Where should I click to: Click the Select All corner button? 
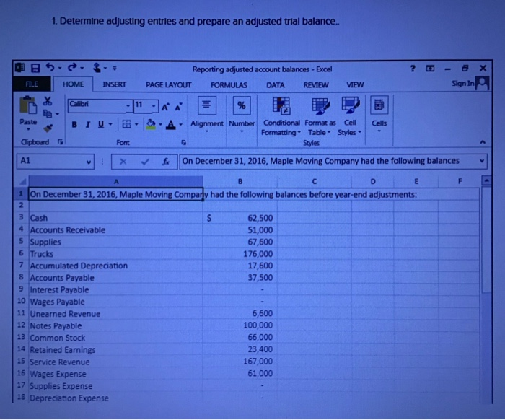click(x=22, y=182)
